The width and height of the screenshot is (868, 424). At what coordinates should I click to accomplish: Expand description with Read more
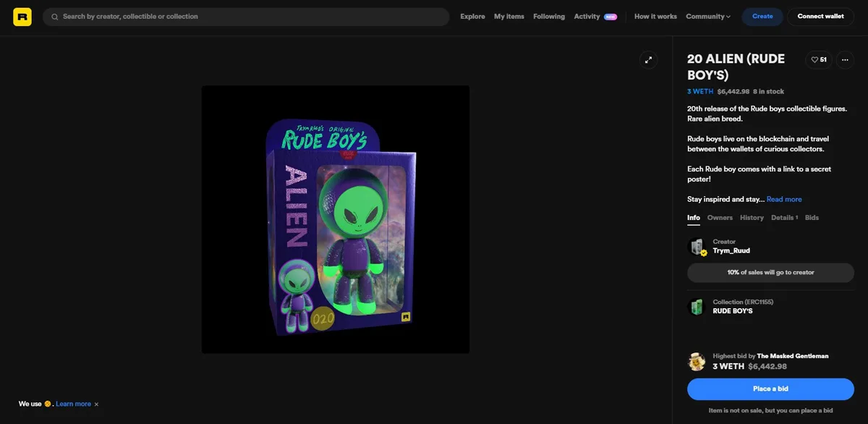click(x=784, y=200)
